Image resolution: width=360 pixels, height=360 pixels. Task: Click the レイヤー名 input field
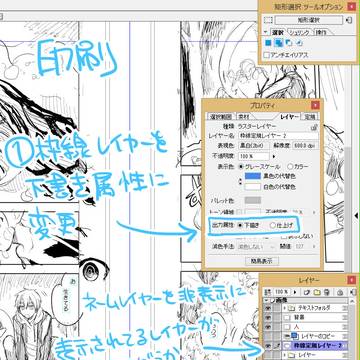click(x=278, y=136)
